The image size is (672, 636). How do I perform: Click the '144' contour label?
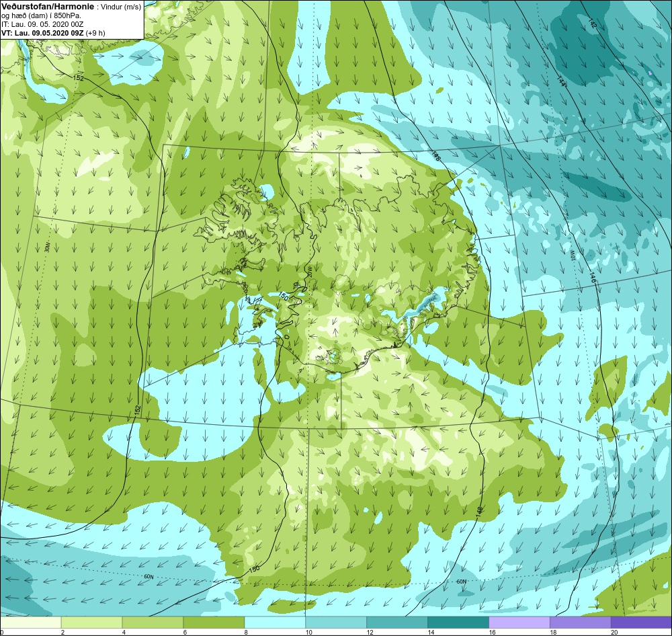click(561, 81)
